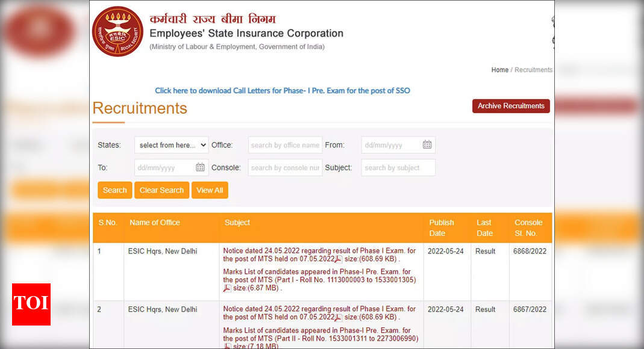644x349 pixels.
Task: Click the SSO Phase-I Call Letters download link
Action: point(283,90)
